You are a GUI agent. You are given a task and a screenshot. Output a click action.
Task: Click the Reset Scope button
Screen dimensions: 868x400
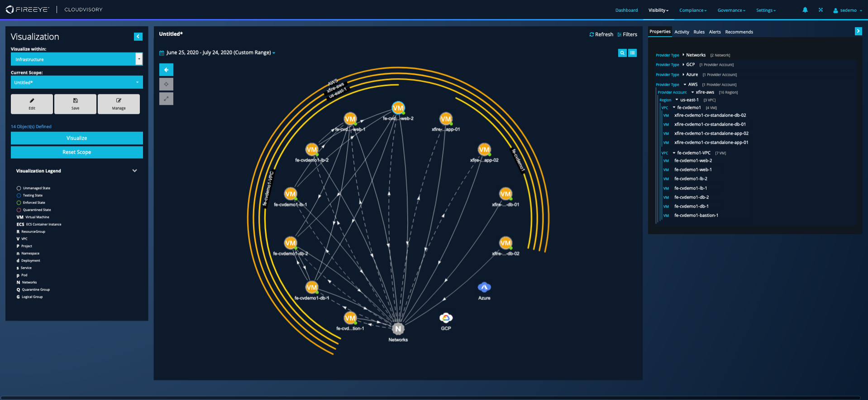pyautogui.click(x=76, y=152)
